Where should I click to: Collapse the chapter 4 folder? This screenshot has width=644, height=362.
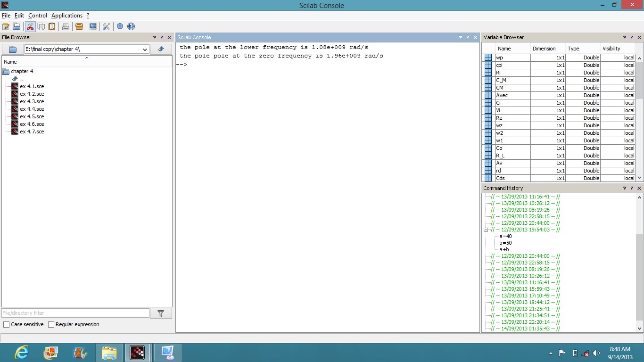6,72
